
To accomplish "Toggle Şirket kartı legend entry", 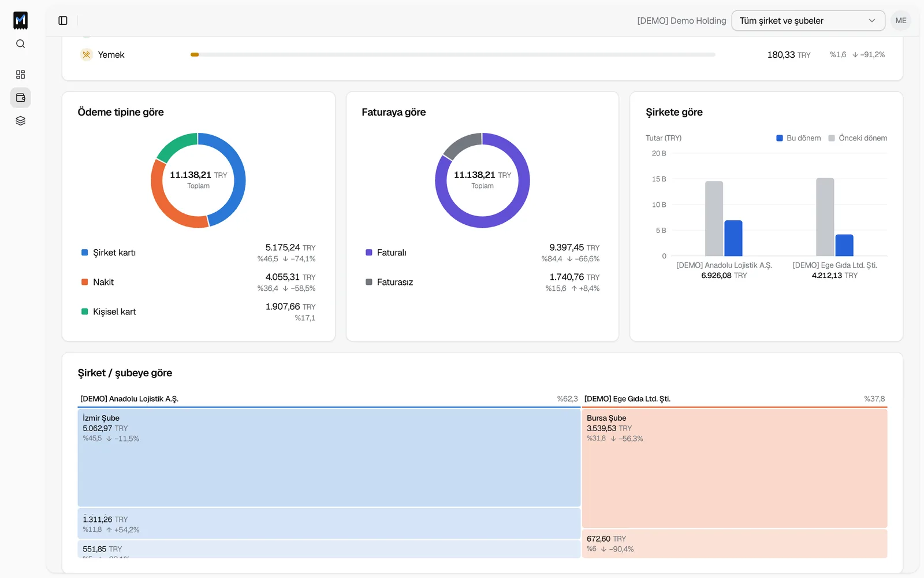I will pyautogui.click(x=109, y=253).
